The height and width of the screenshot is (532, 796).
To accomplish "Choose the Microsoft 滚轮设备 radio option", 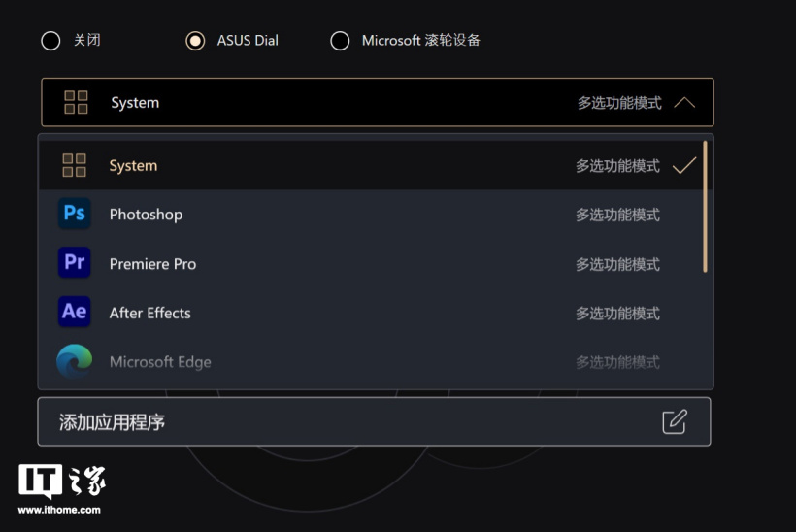I will tap(340, 41).
